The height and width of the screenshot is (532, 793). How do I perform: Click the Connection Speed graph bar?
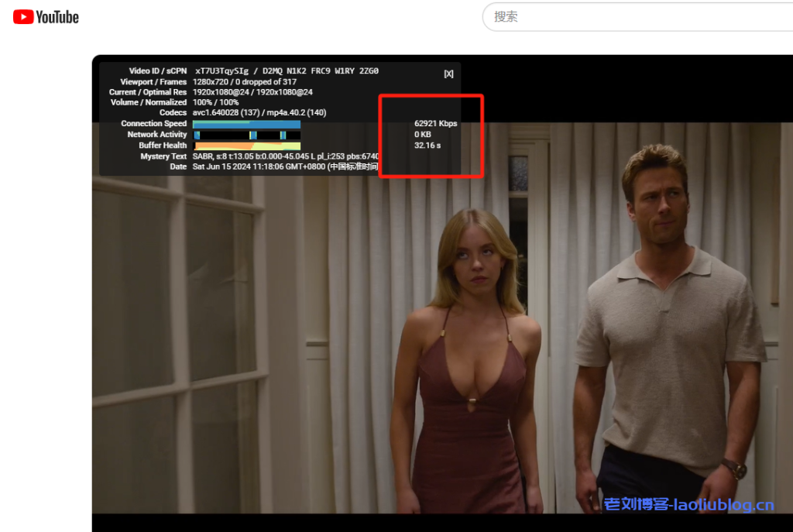(246, 124)
